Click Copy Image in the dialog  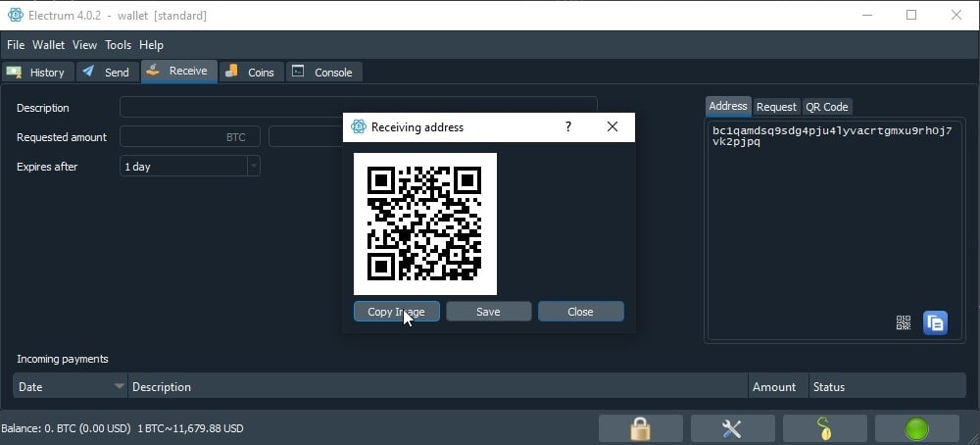396,312
